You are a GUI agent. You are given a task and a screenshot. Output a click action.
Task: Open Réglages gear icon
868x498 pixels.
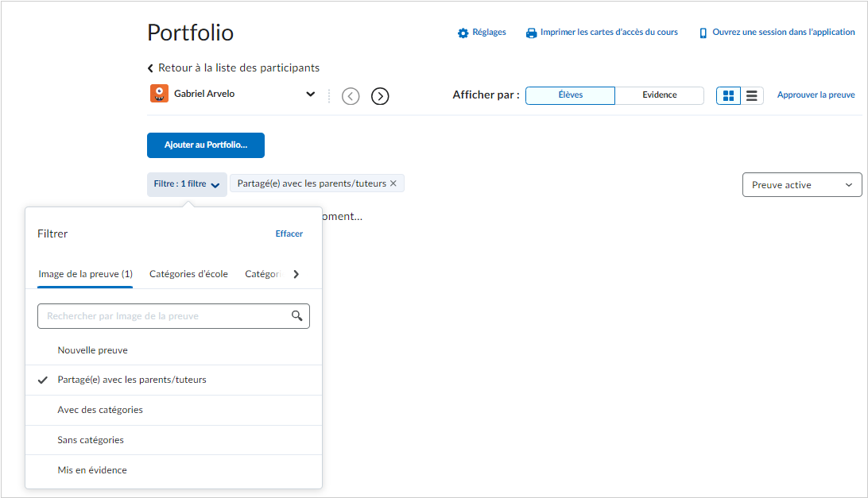[x=463, y=33]
